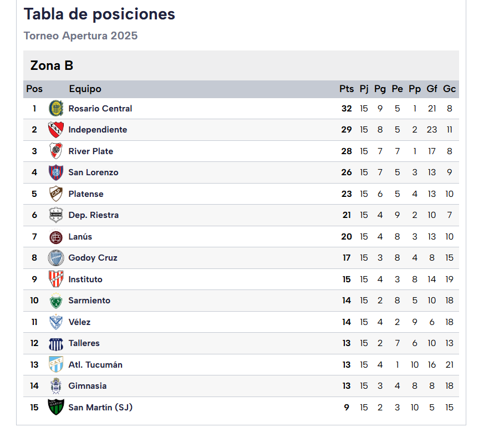The image size is (504, 442).
Task: Select the Gf column header
Action: click(432, 89)
